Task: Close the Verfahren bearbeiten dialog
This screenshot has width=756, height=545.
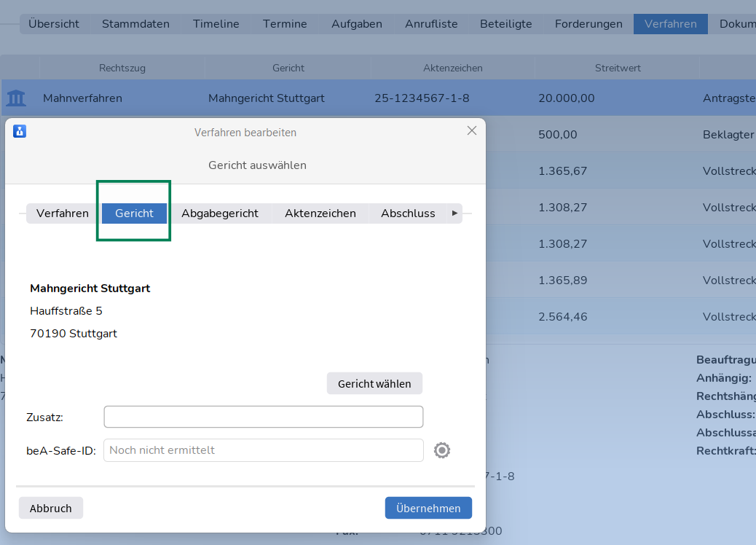Action: (471, 131)
